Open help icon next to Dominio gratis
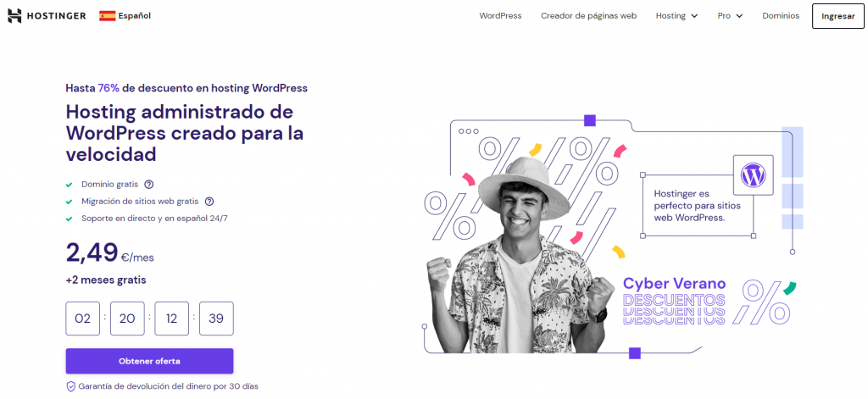The image size is (868, 399). (148, 185)
